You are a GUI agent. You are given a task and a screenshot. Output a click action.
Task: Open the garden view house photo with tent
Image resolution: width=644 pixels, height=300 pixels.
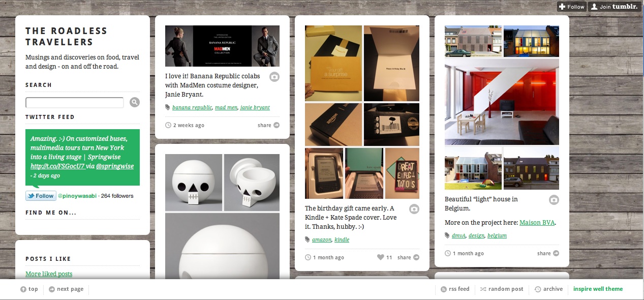pyautogui.click(x=473, y=168)
